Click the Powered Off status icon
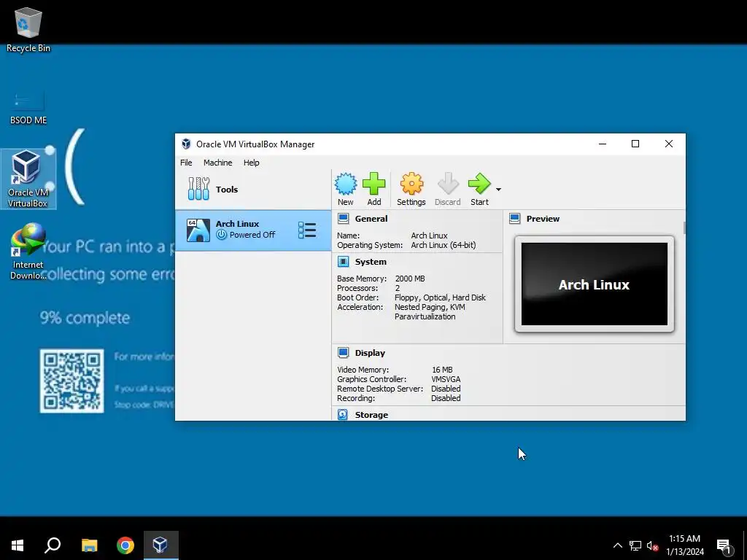Screen dimensions: 747x560 [x=221, y=234]
